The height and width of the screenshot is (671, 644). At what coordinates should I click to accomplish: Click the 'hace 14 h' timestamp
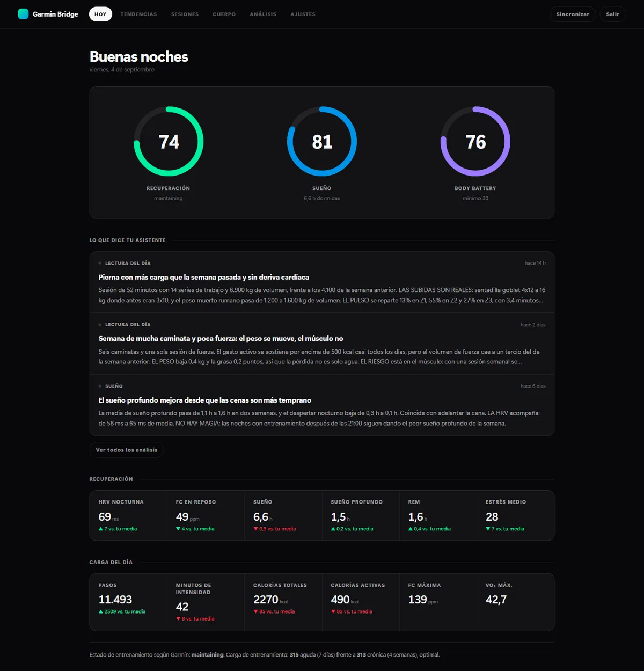(x=535, y=263)
